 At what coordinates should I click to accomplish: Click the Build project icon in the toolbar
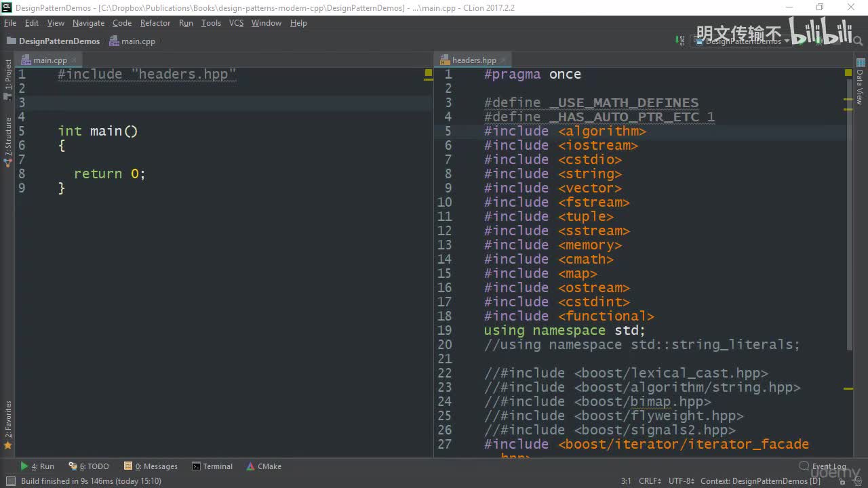click(681, 41)
